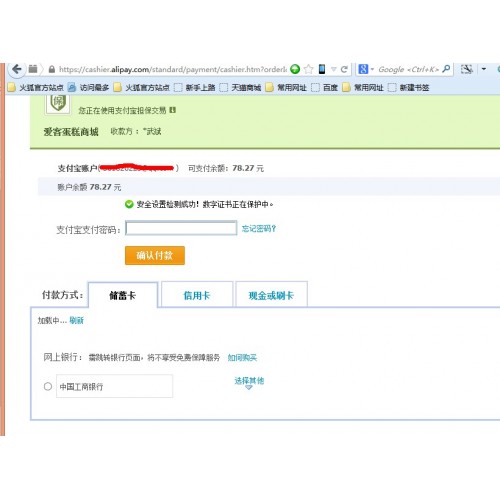Select the 中国工商银行 radio button
The image size is (500, 500).
coord(48,386)
